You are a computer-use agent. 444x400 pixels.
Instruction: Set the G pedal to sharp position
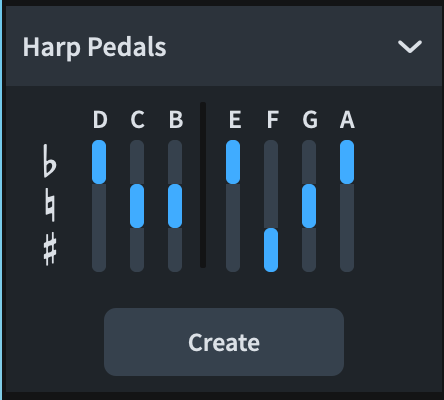[309, 250]
